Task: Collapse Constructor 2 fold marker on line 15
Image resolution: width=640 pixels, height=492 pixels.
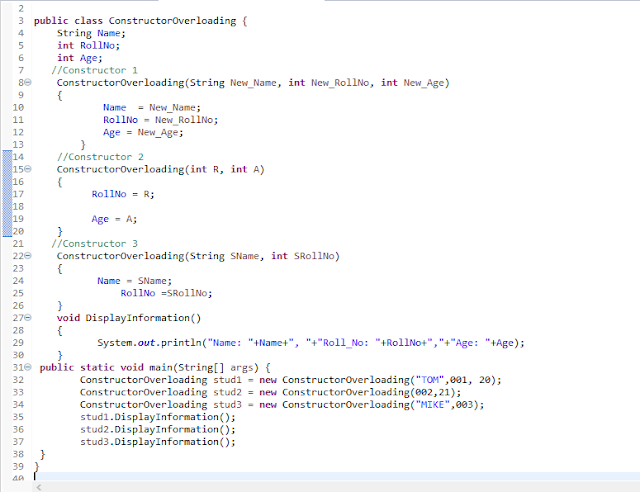Action: tap(29, 169)
